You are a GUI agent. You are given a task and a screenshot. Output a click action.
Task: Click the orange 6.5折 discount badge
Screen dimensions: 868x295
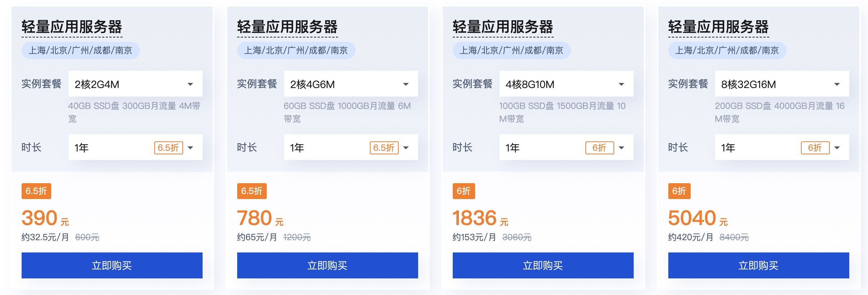(36, 191)
